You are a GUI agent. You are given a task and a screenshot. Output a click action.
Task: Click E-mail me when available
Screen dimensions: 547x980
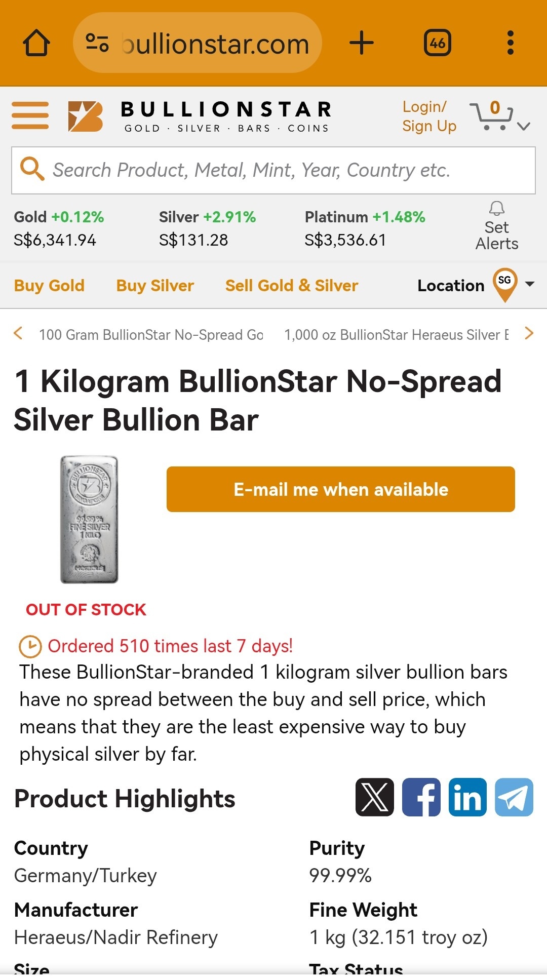point(341,489)
